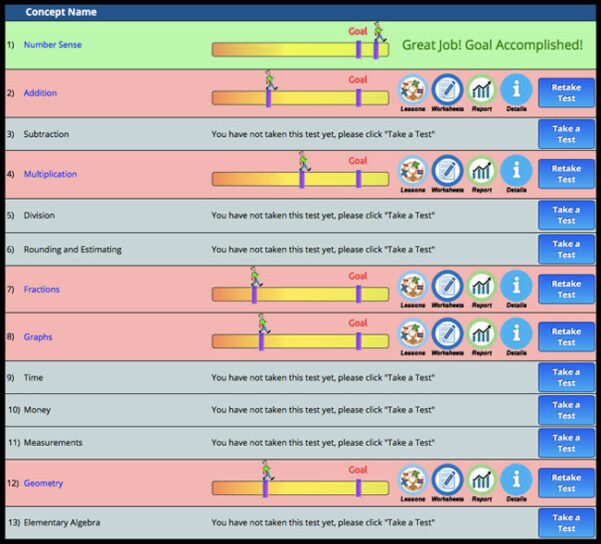Viewport: 601px width, 544px height.
Task: Open Lessons icon in Addition row
Action: [412, 90]
